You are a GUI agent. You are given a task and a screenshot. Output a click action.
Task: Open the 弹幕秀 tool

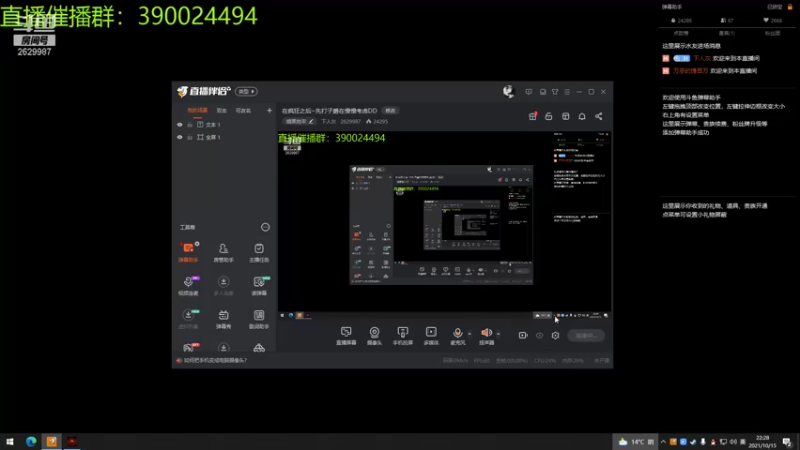click(223, 319)
